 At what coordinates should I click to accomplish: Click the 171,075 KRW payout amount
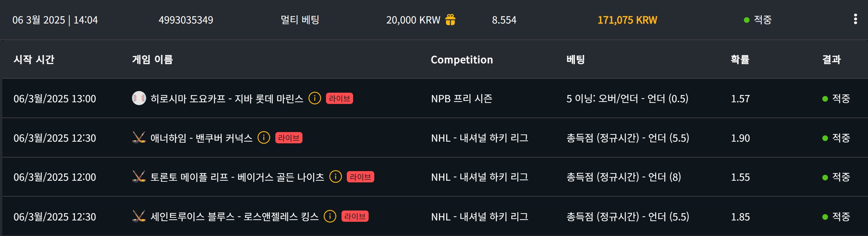[627, 20]
